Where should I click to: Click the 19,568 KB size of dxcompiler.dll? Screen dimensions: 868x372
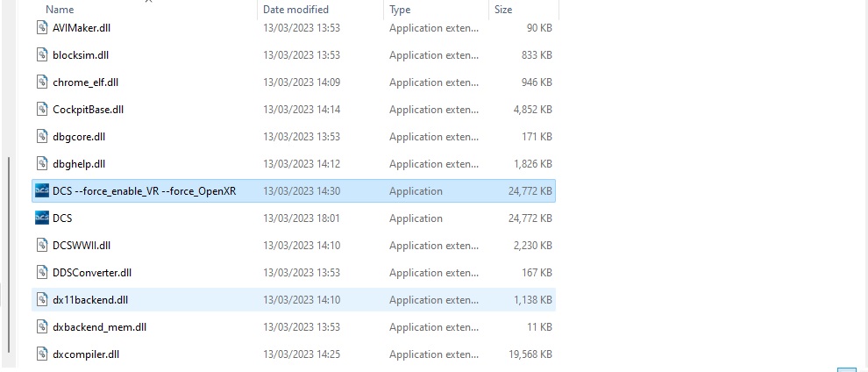click(x=530, y=354)
